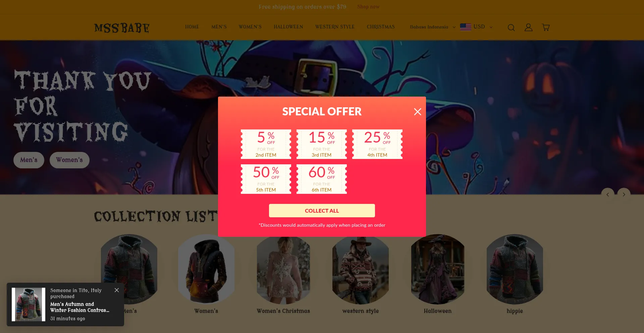Select the 25% off 4th item coupon
Image resolution: width=644 pixels, height=333 pixels.
(377, 144)
